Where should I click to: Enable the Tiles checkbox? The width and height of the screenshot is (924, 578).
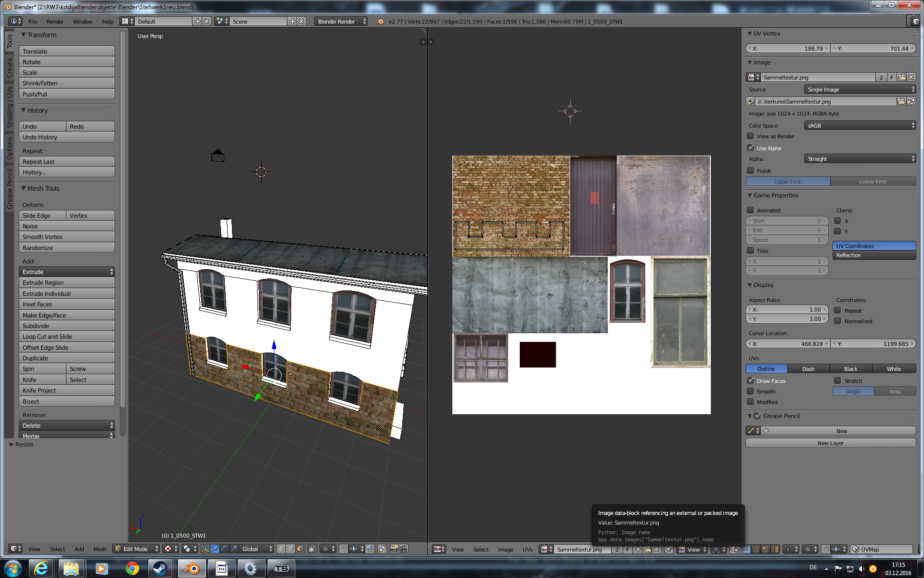(750, 250)
